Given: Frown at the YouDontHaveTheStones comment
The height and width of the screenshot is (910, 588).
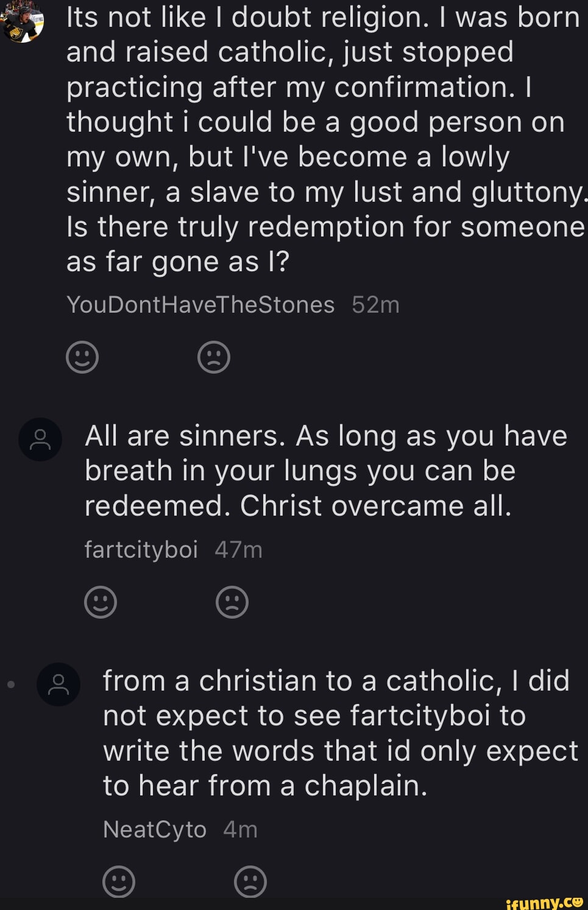Looking at the screenshot, I should [214, 357].
